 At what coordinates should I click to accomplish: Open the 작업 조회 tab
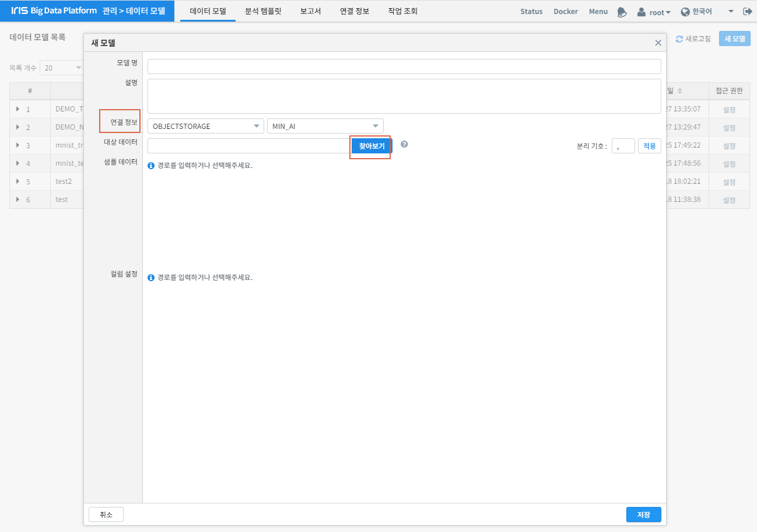pyautogui.click(x=402, y=11)
